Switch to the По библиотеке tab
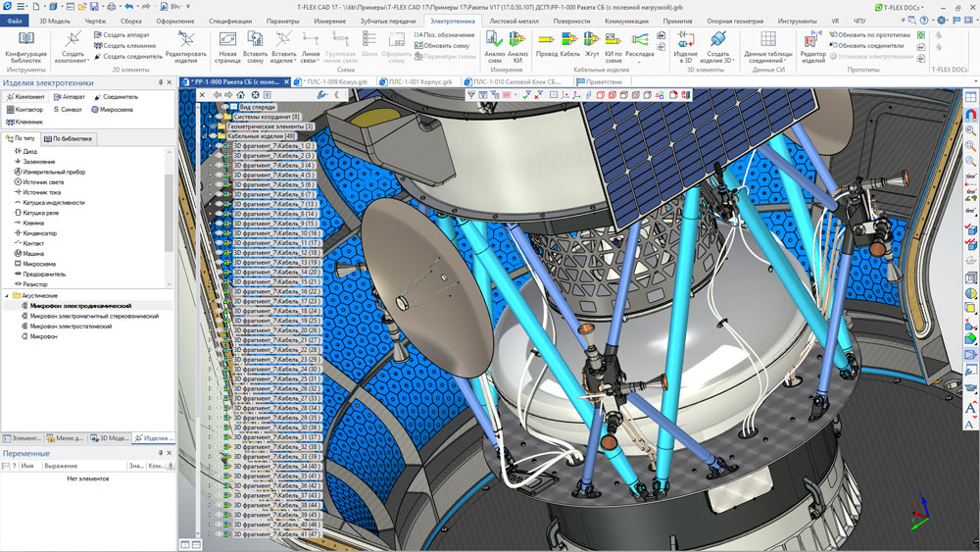The height and width of the screenshot is (552, 980). coord(69,139)
